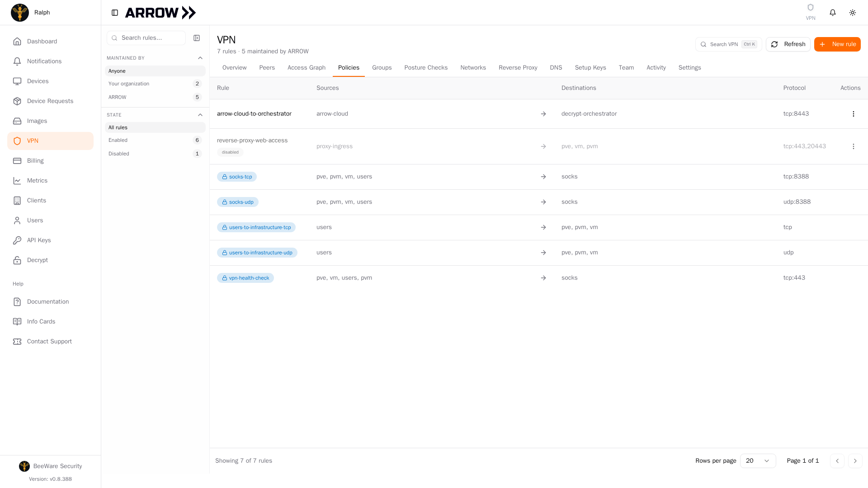
Task: Click BeeWare Security organization at bottom
Action: (50, 466)
